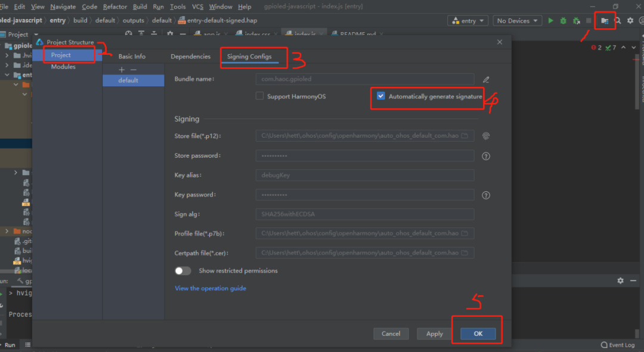Click build in the breadcrumb path

[x=80, y=20]
